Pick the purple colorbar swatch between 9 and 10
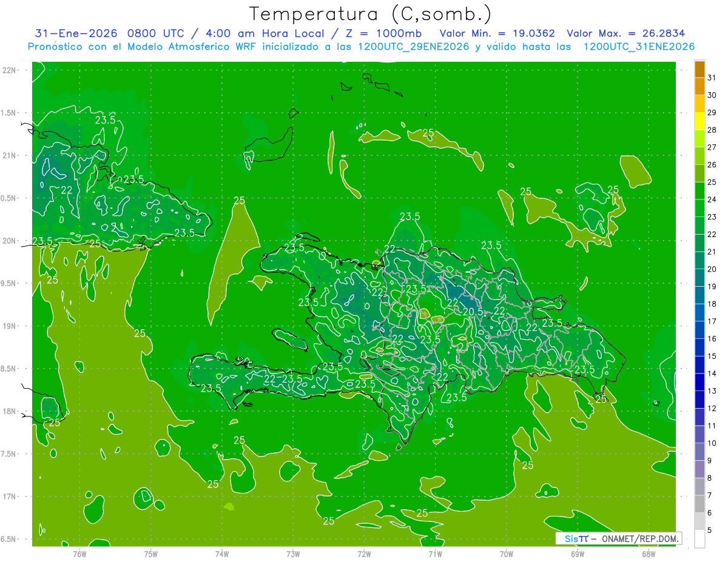Image resolution: width=728 pixels, height=562 pixels. [699, 452]
